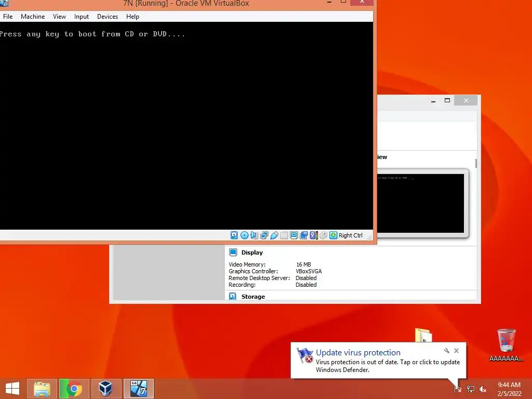Click the Manager details pane scrollbar
This screenshot has width=532, height=399.
point(476,163)
